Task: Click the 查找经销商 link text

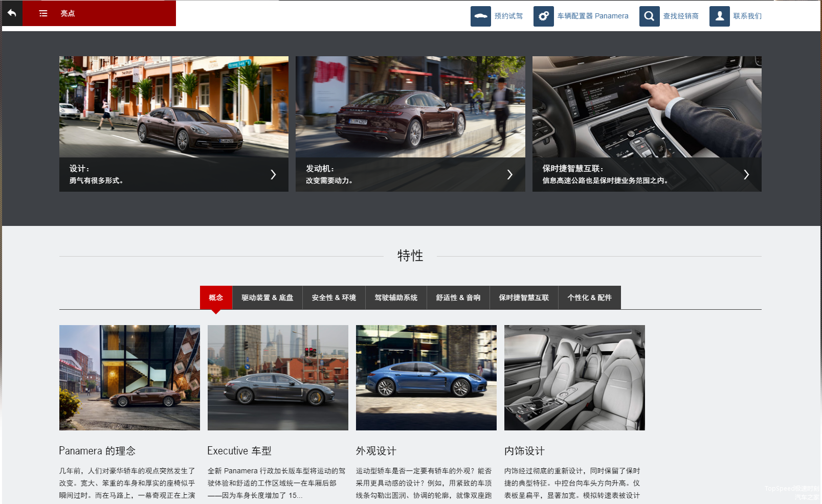Action: click(x=681, y=16)
